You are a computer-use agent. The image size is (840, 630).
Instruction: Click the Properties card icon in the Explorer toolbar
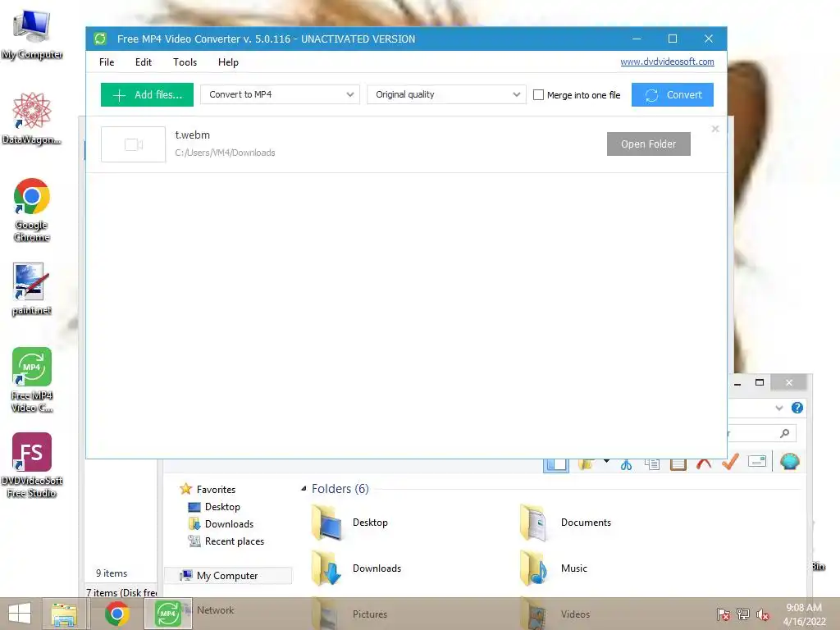[757, 461]
